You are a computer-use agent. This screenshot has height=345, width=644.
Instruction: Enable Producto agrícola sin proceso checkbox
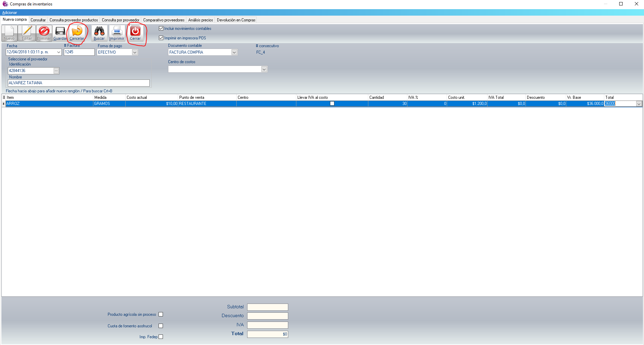(x=161, y=314)
